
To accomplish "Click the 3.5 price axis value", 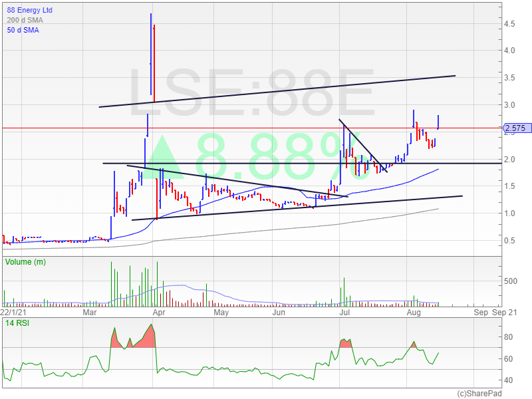I will pyautogui.click(x=509, y=78).
